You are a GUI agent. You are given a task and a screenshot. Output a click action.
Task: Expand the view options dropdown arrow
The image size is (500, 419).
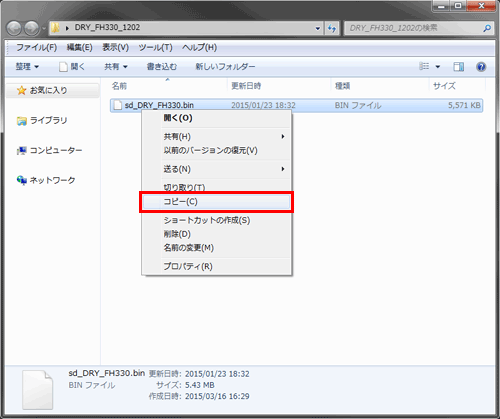coord(438,67)
